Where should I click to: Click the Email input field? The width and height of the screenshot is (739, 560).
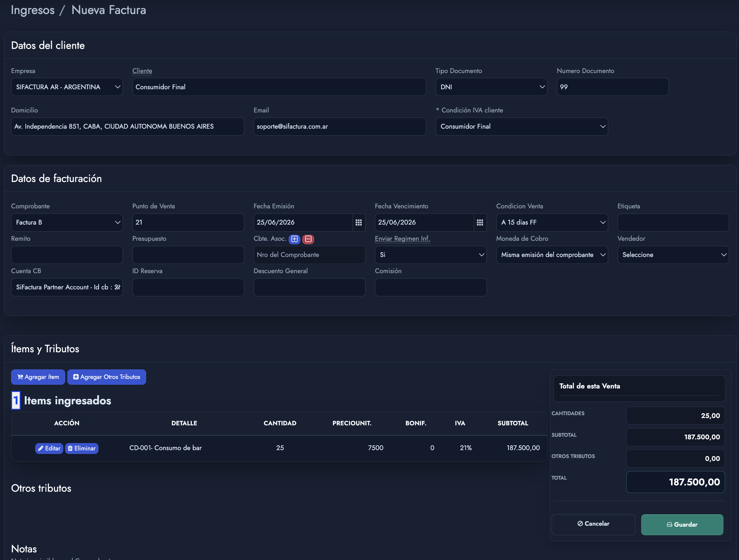pyautogui.click(x=340, y=126)
